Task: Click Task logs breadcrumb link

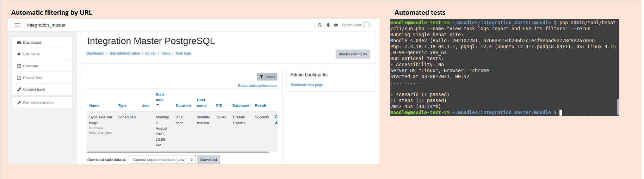Action: (183, 53)
